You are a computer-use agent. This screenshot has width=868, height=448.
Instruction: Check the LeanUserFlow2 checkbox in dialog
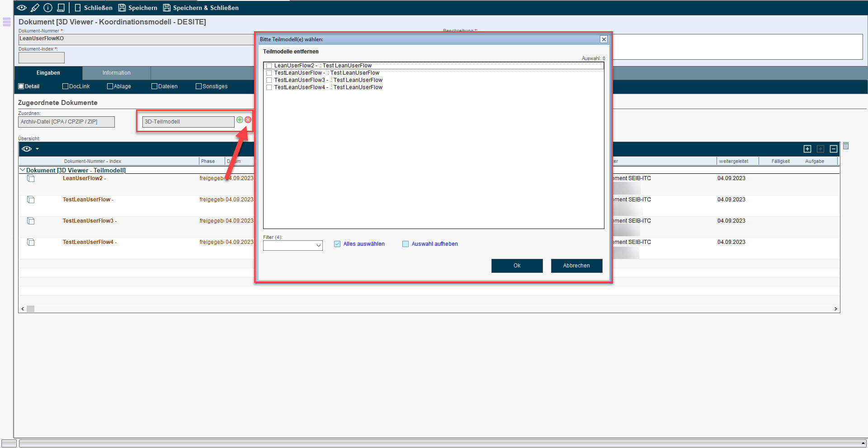[269, 66]
